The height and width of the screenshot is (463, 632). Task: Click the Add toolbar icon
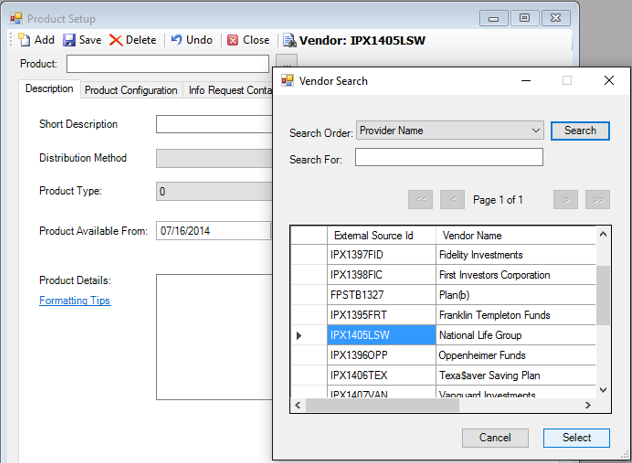(x=25, y=40)
